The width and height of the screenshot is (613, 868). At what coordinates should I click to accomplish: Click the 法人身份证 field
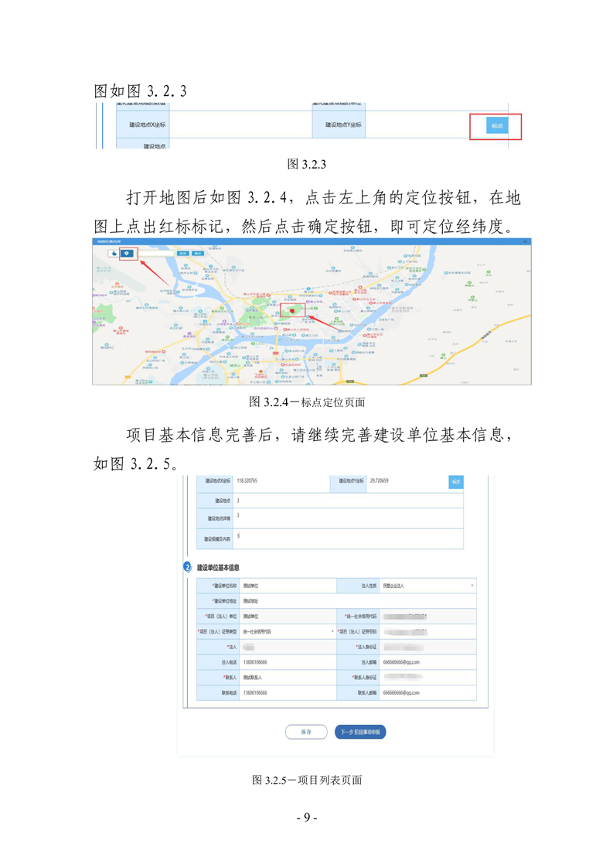tap(427, 647)
